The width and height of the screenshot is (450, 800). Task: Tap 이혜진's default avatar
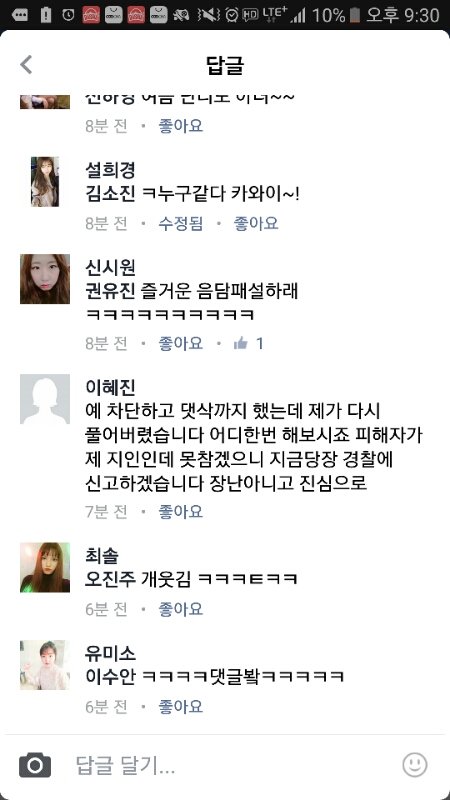click(x=45, y=399)
